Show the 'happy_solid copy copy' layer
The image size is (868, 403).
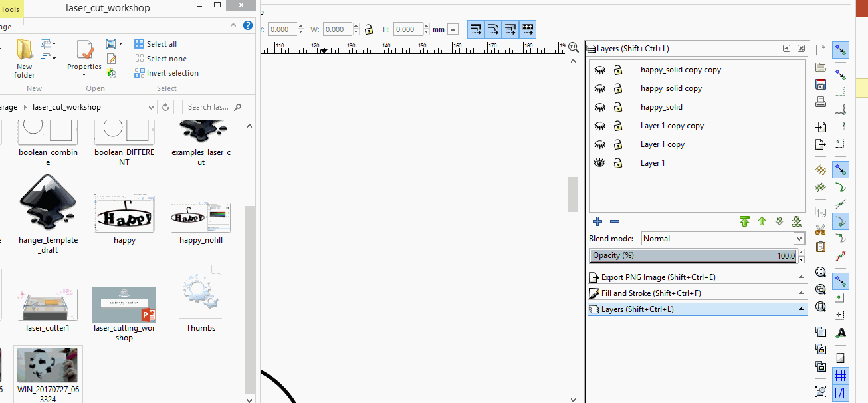(x=599, y=70)
